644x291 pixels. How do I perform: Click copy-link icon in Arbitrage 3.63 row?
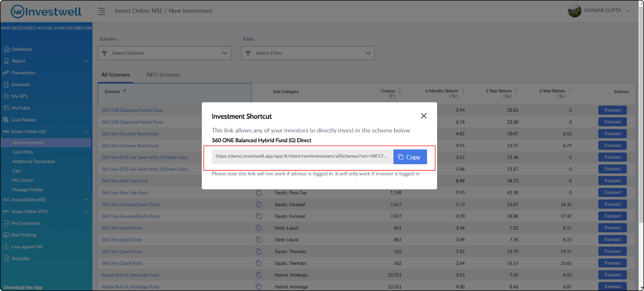(x=258, y=275)
